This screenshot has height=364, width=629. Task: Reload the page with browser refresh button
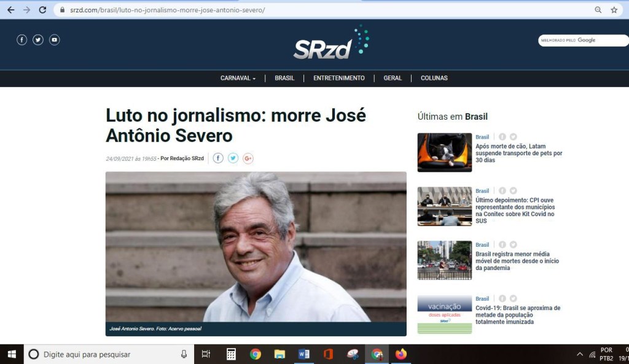coord(42,10)
